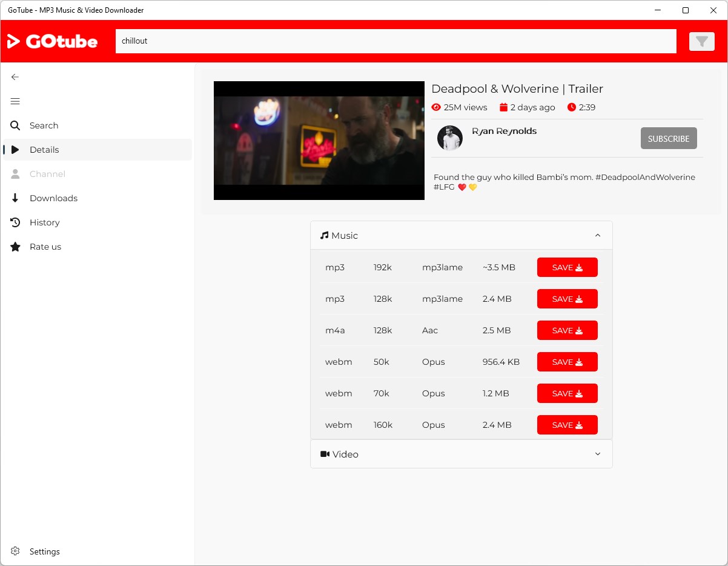
Task: Click the Details play icon in sidebar
Action: coord(15,150)
